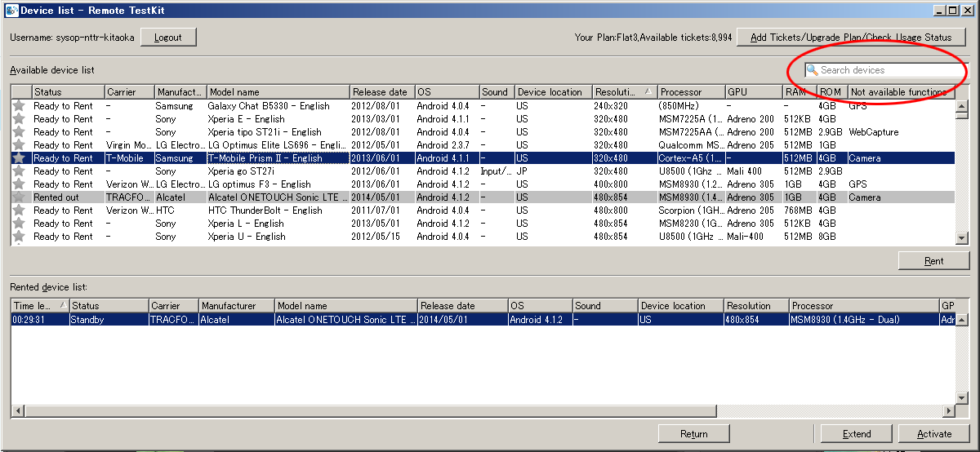Click the search magnifier icon
The height and width of the screenshot is (452, 980).
coord(813,70)
